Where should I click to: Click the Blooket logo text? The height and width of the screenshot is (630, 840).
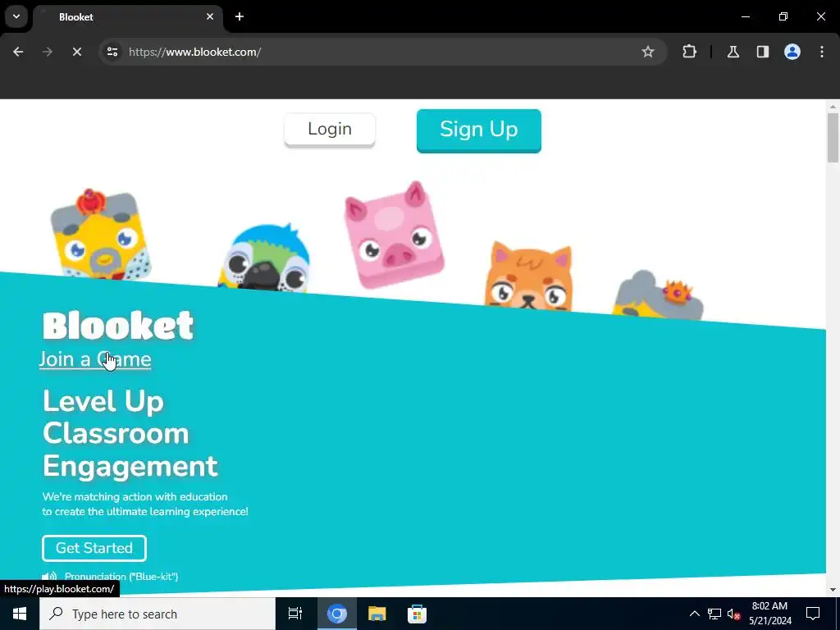pos(118,325)
